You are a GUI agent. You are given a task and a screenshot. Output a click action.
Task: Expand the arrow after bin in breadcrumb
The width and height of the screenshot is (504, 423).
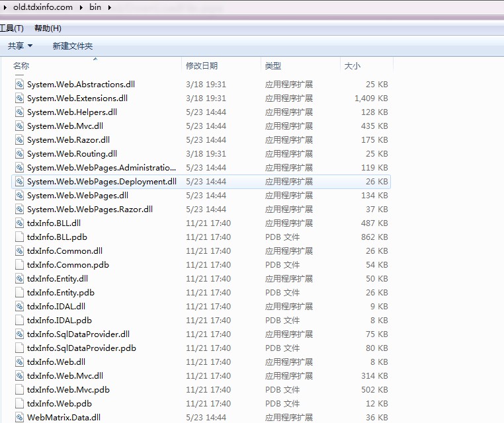pyautogui.click(x=110, y=7)
